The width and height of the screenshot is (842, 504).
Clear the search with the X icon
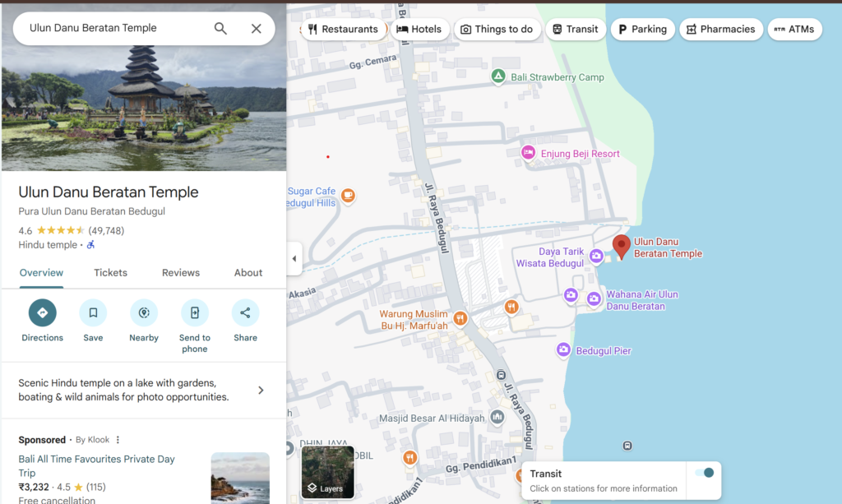pos(256,29)
